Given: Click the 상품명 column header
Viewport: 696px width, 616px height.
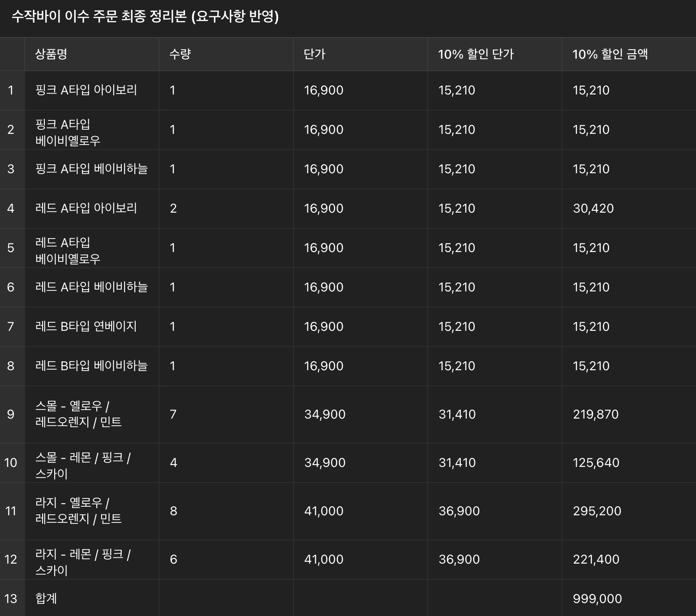Looking at the screenshot, I should click(51, 54).
